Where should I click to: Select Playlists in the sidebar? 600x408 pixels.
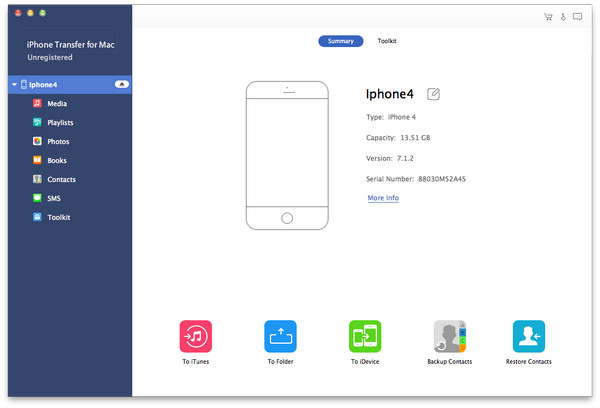click(x=60, y=122)
